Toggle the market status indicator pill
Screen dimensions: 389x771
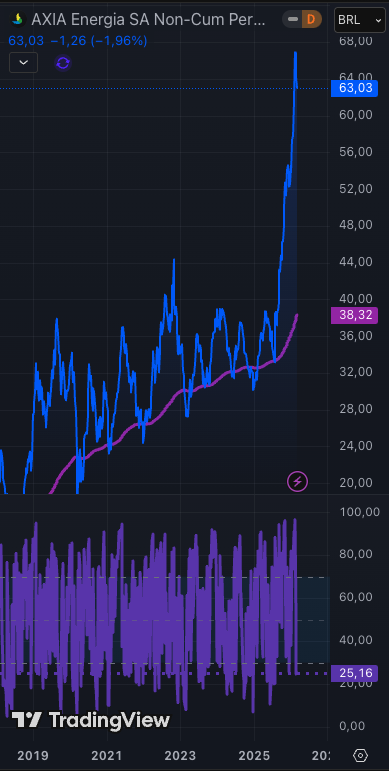tap(293, 20)
